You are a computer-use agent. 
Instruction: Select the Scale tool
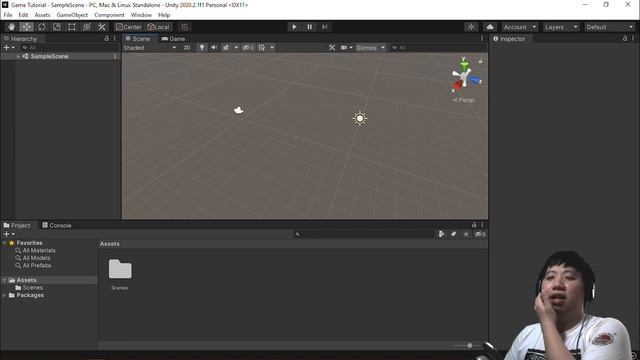pos(57,27)
